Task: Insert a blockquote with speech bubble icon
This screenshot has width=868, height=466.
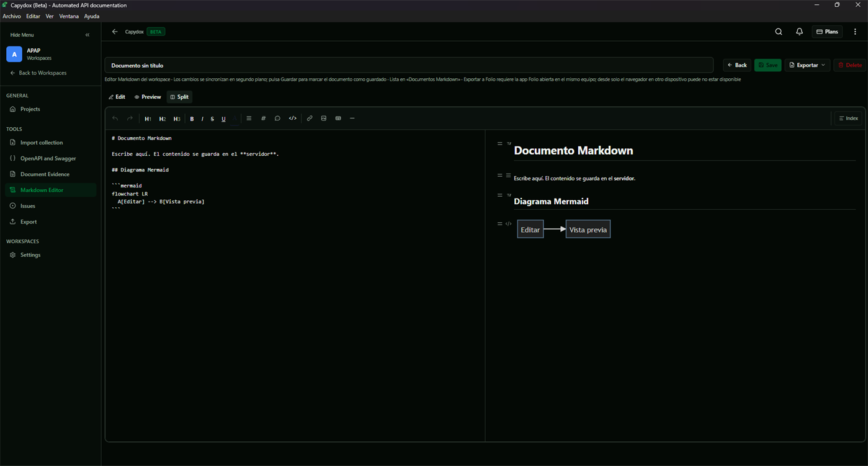Action: click(x=277, y=119)
